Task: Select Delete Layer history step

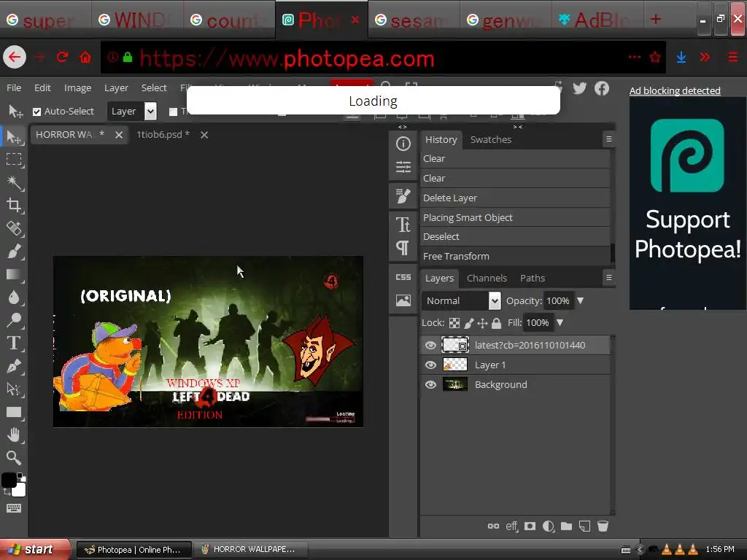Action: (515, 198)
